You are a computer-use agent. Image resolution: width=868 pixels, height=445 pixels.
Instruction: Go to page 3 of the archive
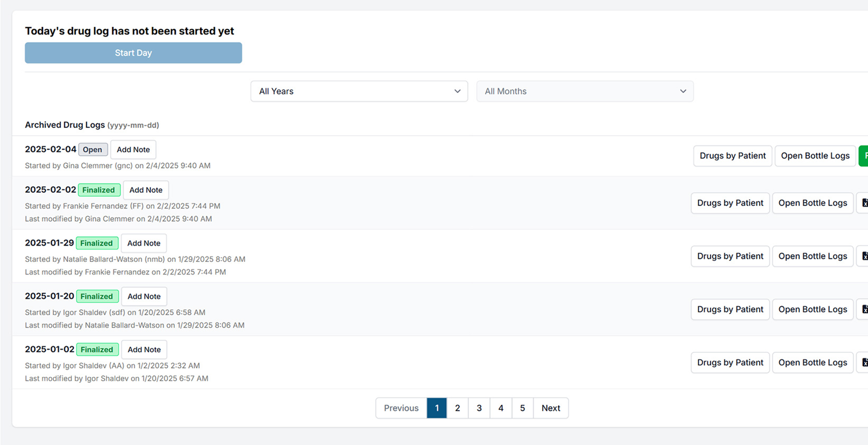479,408
